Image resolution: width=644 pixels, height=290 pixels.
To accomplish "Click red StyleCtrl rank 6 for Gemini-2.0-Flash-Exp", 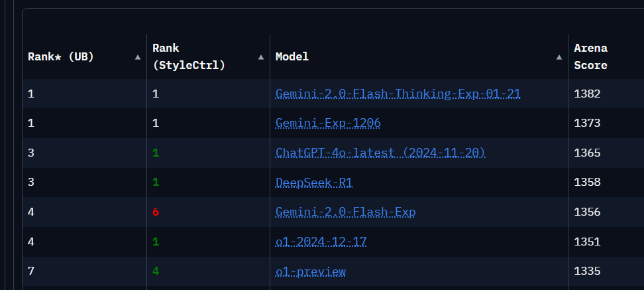I will point(156,212).
